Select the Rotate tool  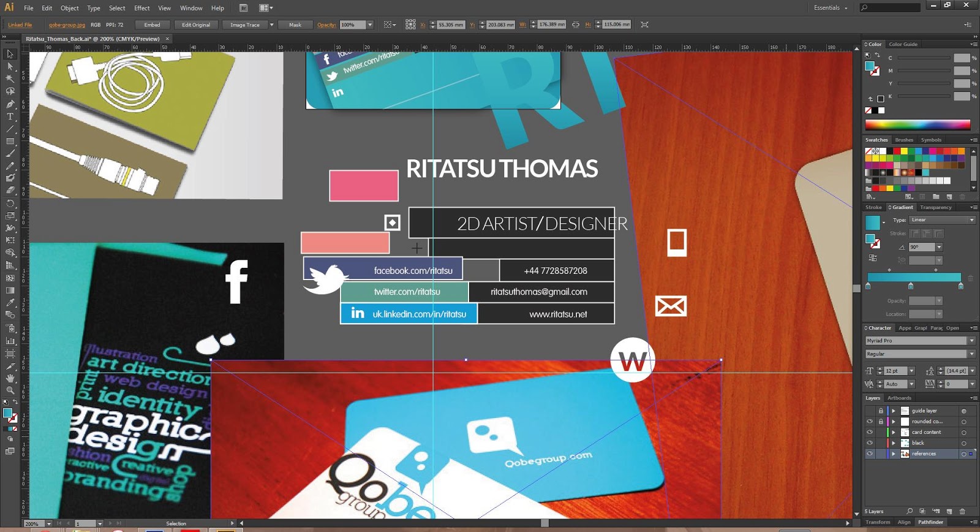pos(10,203)
